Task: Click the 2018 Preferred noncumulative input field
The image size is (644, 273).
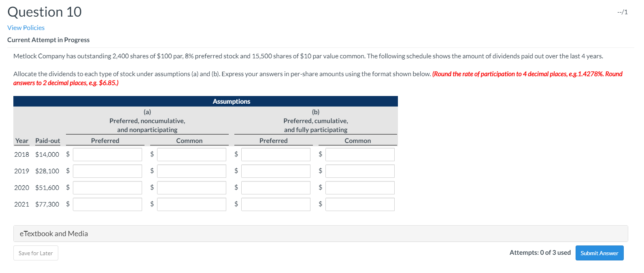Action: 107,154
